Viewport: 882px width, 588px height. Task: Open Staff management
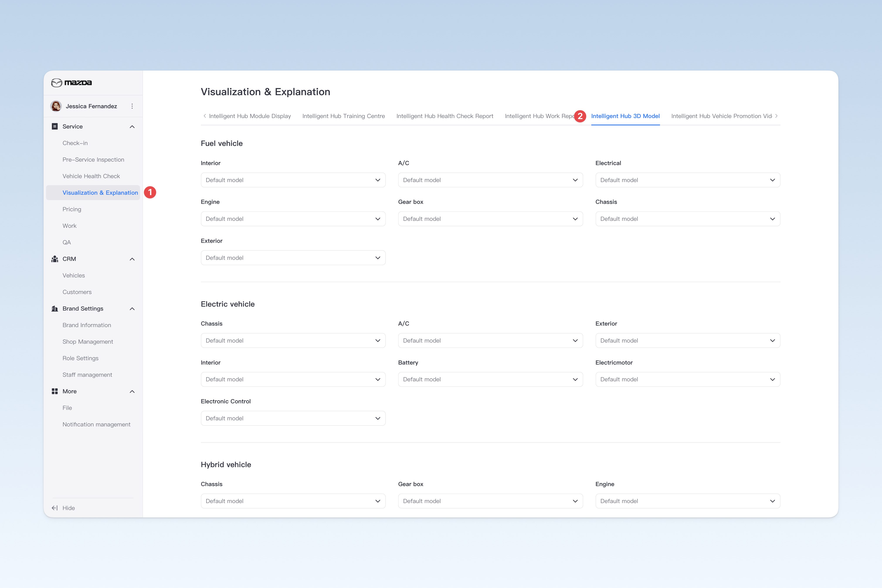pyautogui.click(x=87, y=375)
